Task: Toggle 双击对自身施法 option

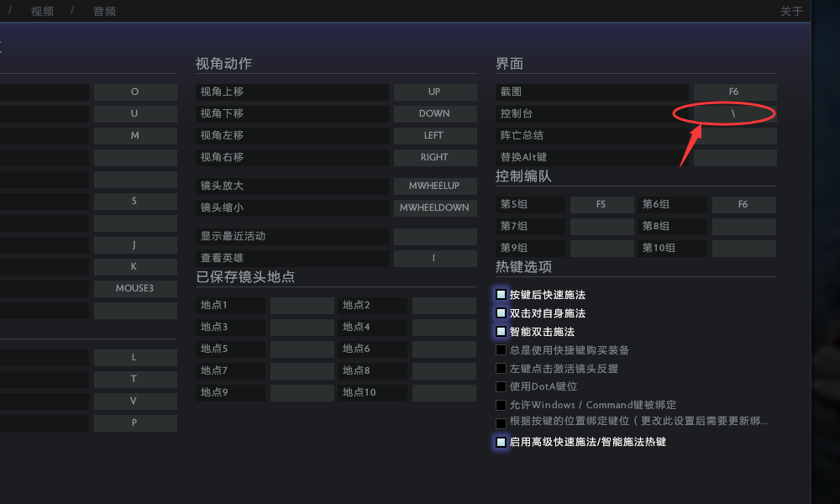Action: click(501, 312)
